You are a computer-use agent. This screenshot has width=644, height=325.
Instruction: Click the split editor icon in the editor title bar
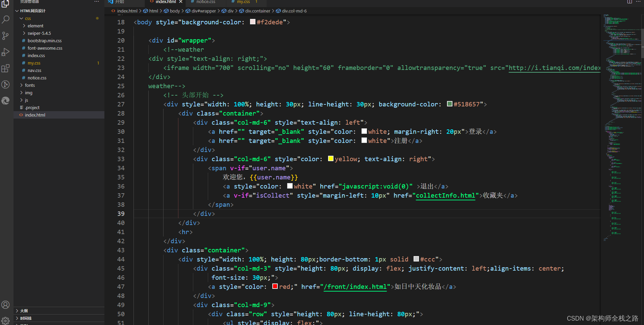[x=629, y=2]
